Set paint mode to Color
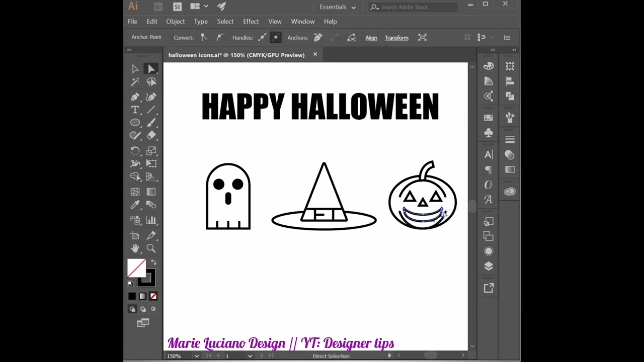The width and height of the screenshot is (644, 362). click(132, 296)
